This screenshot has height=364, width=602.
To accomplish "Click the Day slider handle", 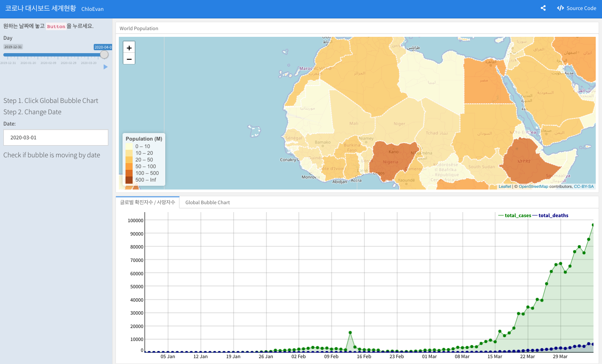I will (104, 55).
